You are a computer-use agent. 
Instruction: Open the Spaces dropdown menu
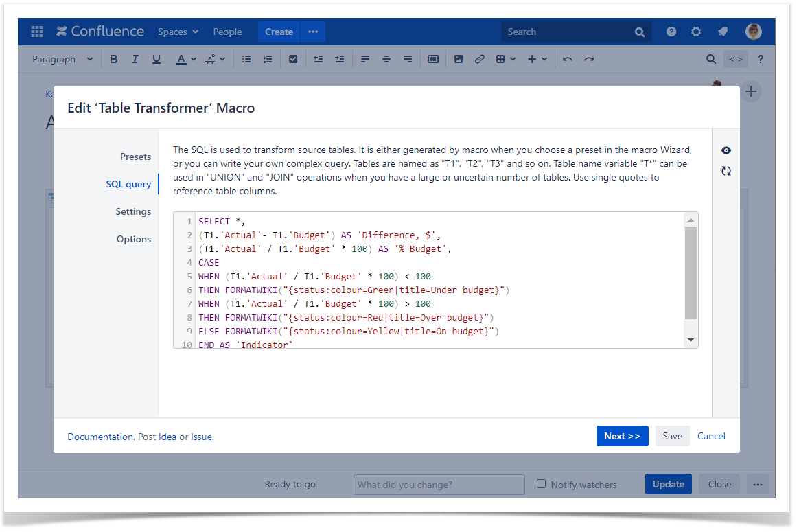[178, 32]
